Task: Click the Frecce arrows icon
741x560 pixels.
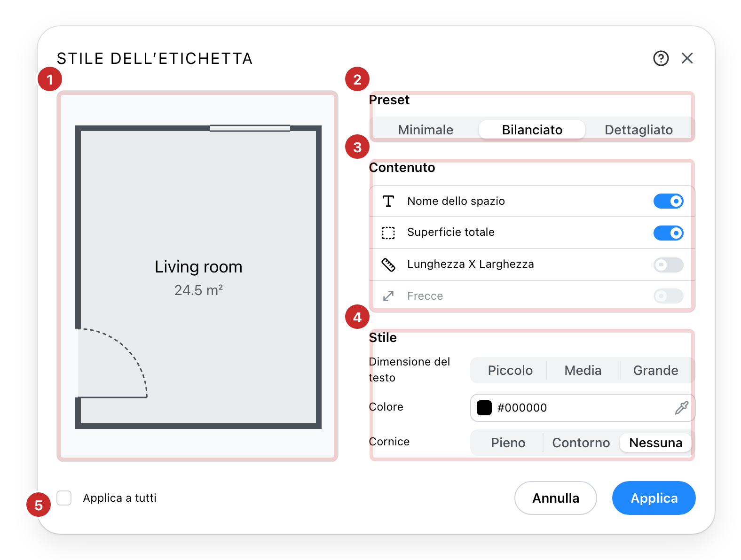Action: pyautogui.click(x=388, y=296)
